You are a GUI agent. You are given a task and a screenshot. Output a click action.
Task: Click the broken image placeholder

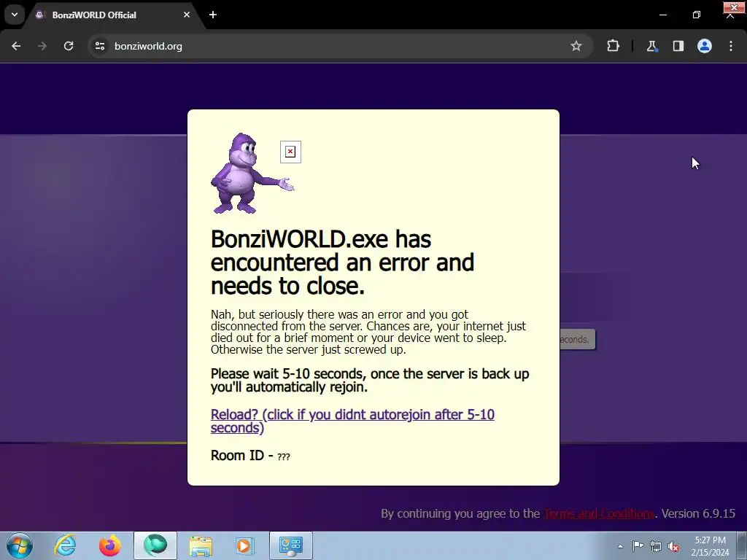click(290, 152)
